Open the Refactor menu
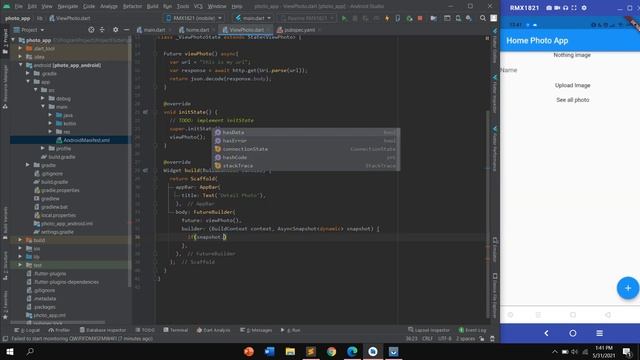This screenshot has height=360, width=640. pyautogui.click(x=132, y=7)
